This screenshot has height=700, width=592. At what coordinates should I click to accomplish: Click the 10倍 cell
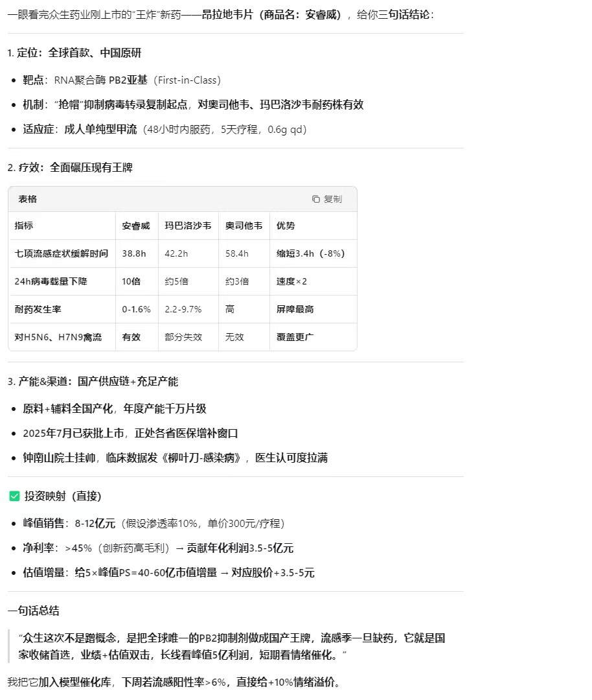click(x=131, y=281)
